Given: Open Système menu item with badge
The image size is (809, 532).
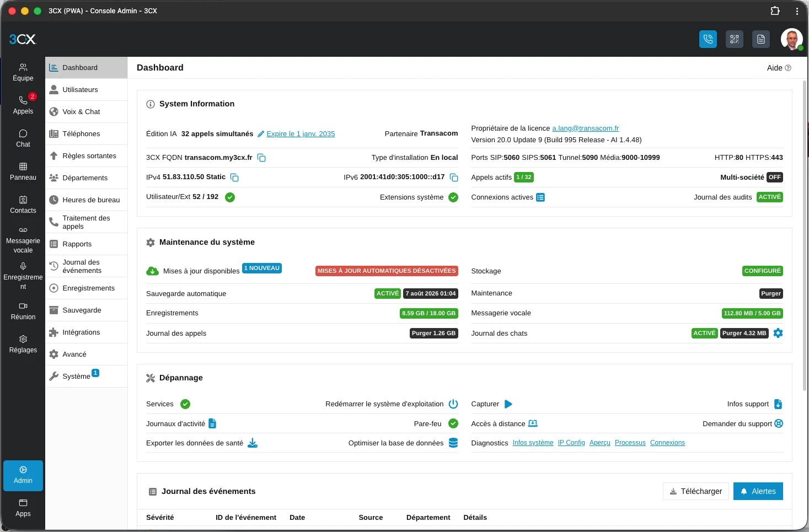Looking at the screenshot, I should 86,377.
